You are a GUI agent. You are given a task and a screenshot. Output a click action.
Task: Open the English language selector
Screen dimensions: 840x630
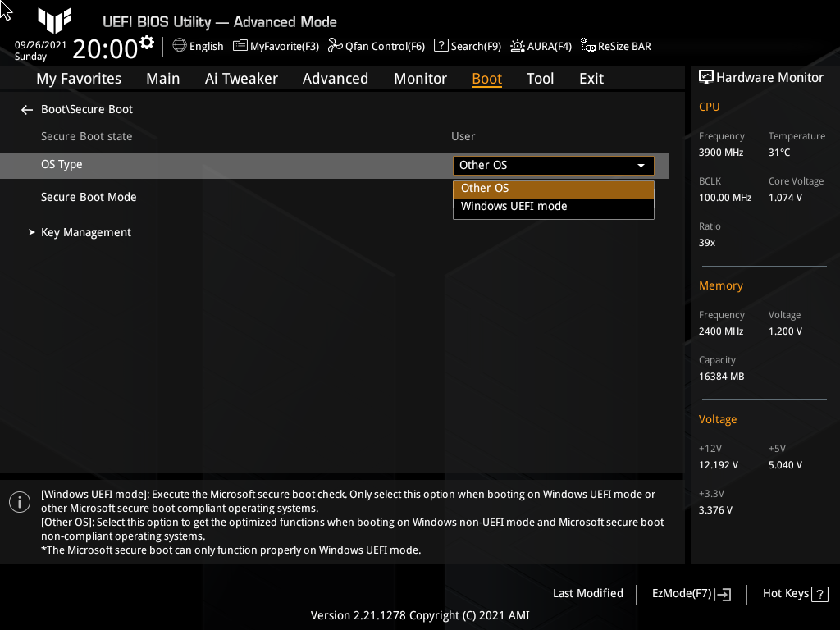198,46
